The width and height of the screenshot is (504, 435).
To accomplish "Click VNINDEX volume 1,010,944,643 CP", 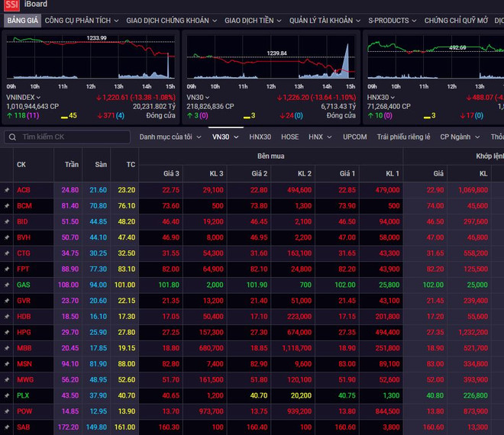I will point(33,107).
